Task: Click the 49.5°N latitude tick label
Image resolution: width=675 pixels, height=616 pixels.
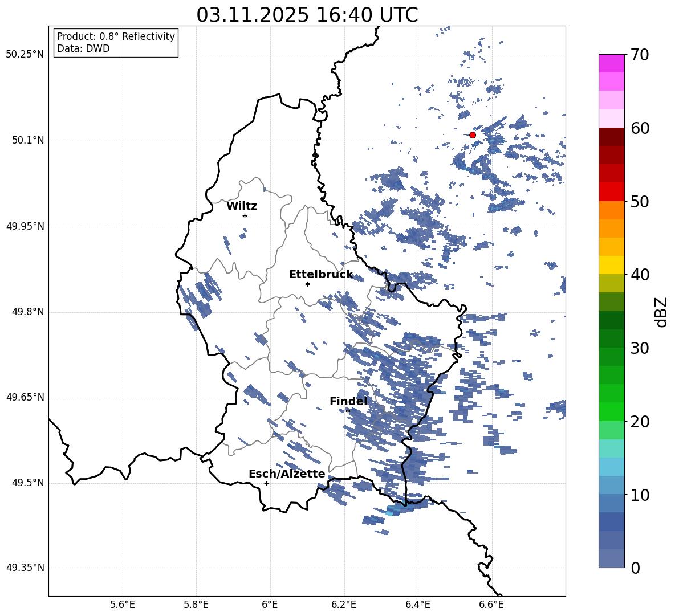Action: coord(27,483)
